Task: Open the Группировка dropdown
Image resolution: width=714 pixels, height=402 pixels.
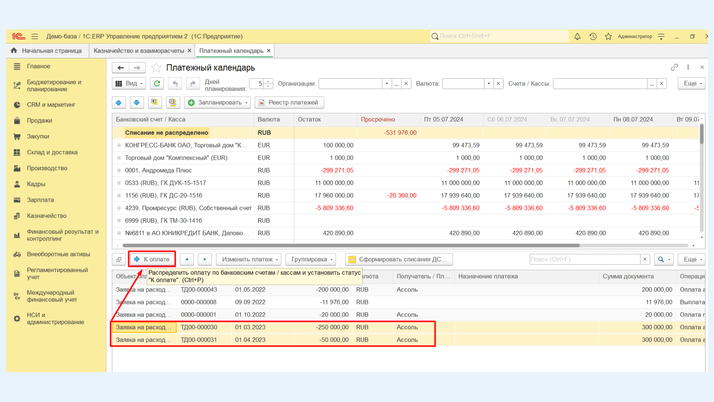Action: 311,259
